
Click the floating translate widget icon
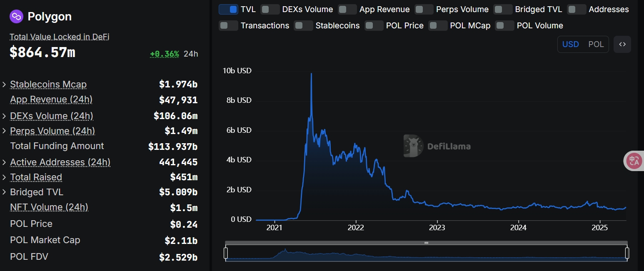point(634,161)
